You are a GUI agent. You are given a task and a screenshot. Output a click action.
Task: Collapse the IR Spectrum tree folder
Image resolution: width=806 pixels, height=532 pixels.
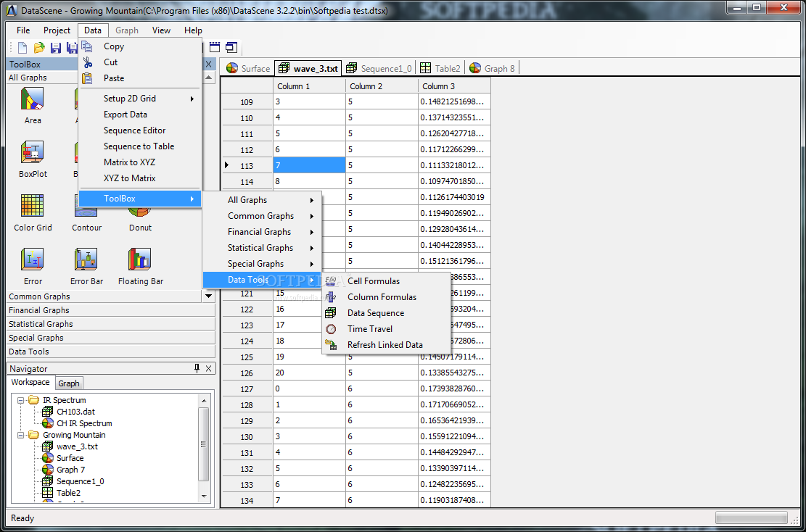(x=20, y=400)
